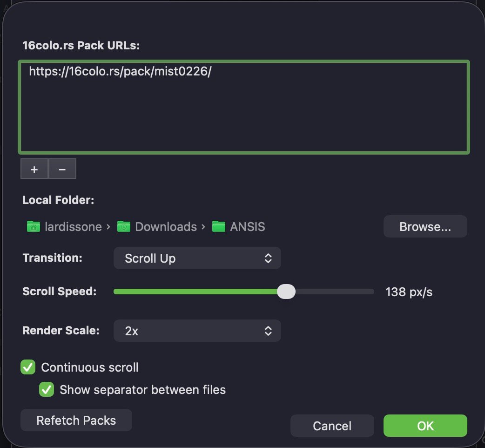Click Browse to choose a local folder

tap(424, 226)
